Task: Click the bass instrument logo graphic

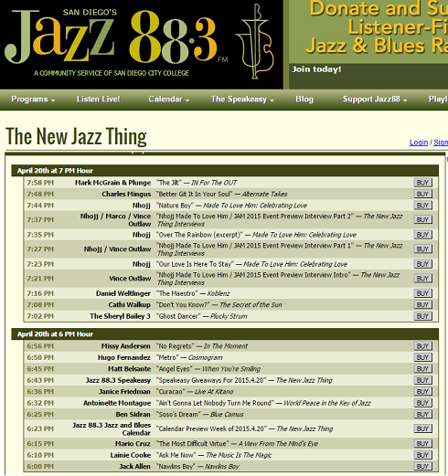Action: pos(255,41)
